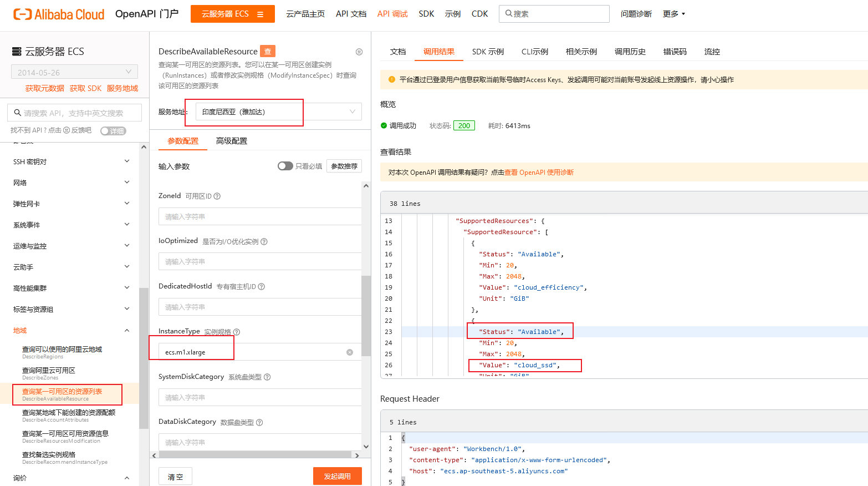
Task: Click the 问题诊断 link in top bar
Action: (636, 14)
